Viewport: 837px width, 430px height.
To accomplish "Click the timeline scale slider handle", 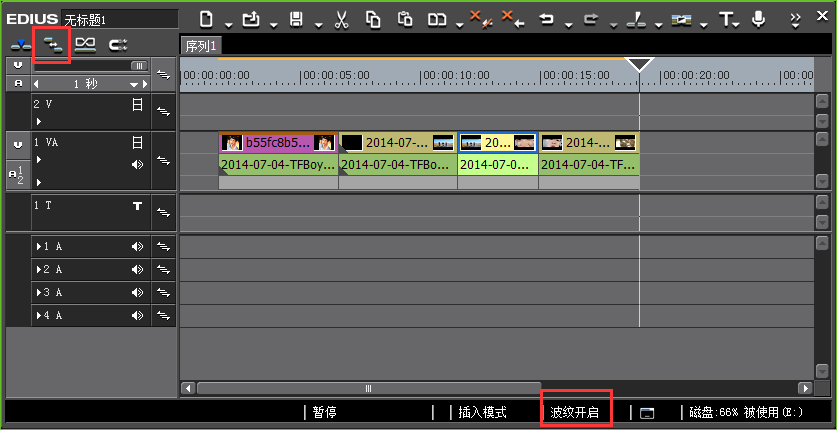I will (139, 66).
